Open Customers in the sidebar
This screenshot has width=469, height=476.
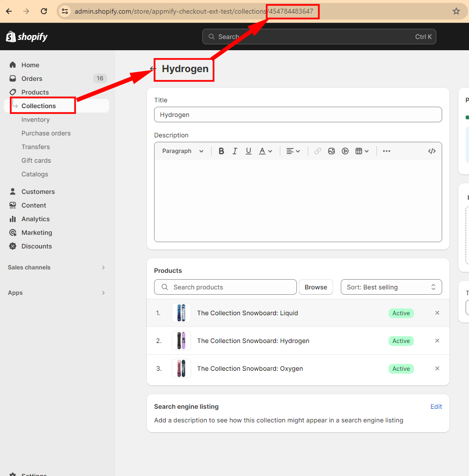(x=38, y=191)
